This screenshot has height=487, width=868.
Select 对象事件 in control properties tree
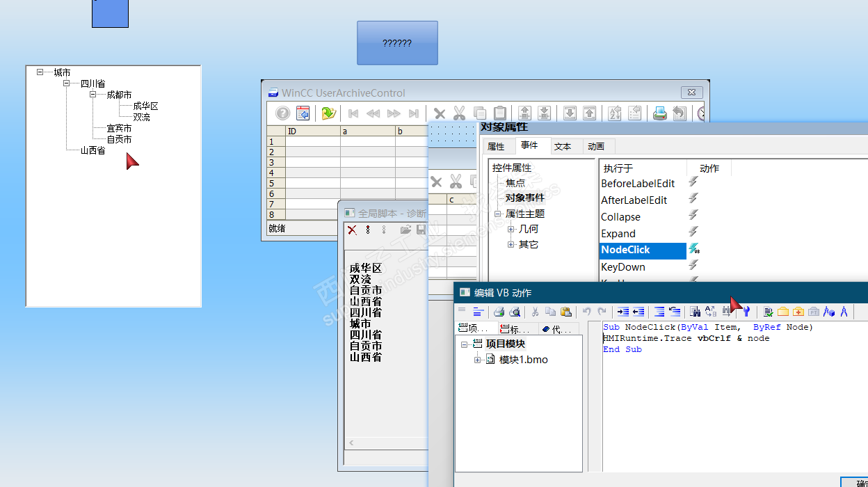click(525, 198)
